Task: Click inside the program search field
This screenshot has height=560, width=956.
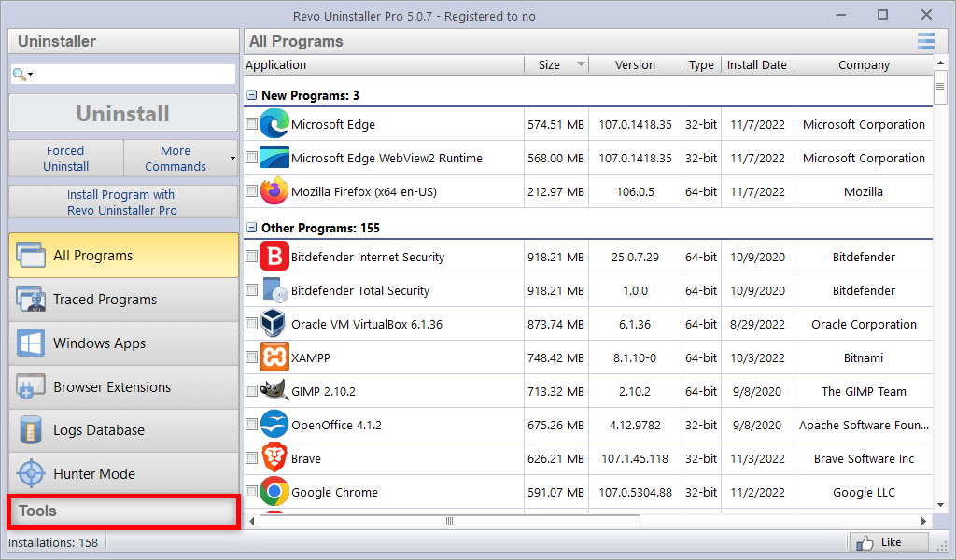Action: [x=123, y=75]
